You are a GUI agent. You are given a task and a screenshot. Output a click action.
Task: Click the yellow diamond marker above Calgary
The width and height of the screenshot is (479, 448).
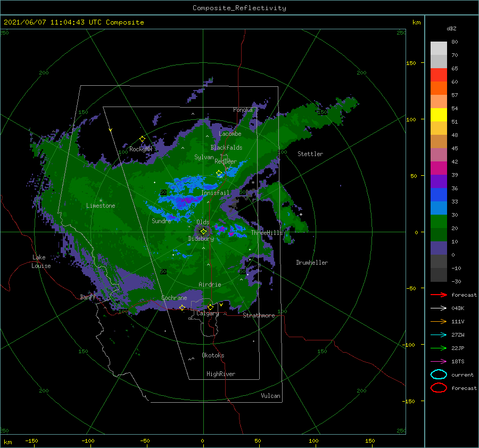[x=210, y=307]
